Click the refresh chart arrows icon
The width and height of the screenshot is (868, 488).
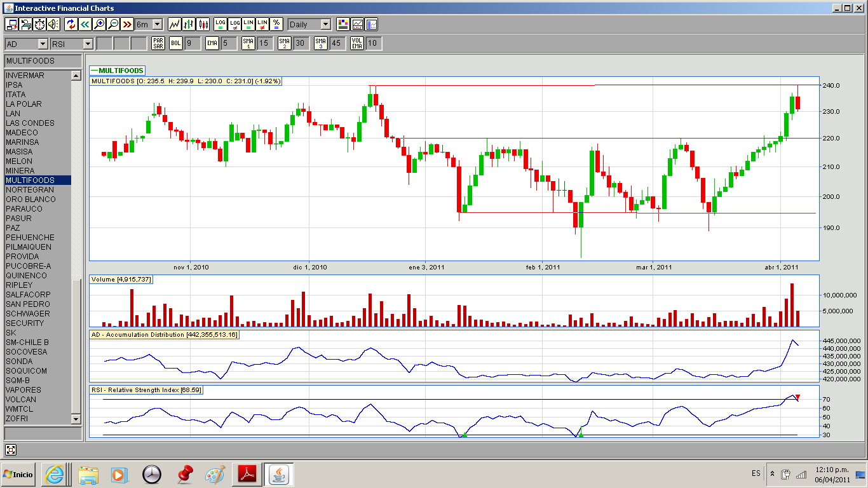coord(71,24)
